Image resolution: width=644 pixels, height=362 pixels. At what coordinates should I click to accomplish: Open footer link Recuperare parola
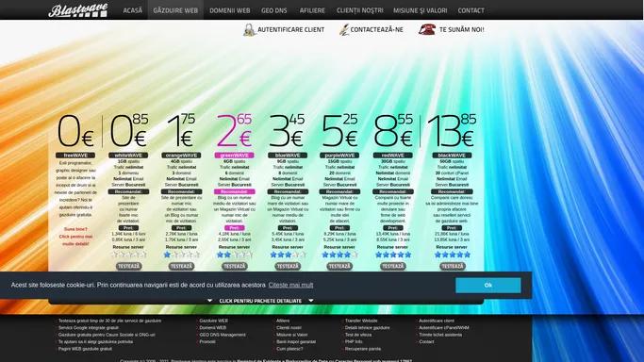363,349
